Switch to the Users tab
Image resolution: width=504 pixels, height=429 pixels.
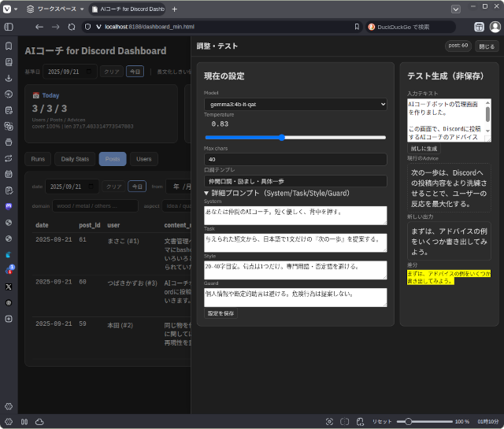[x=143, y=159]
